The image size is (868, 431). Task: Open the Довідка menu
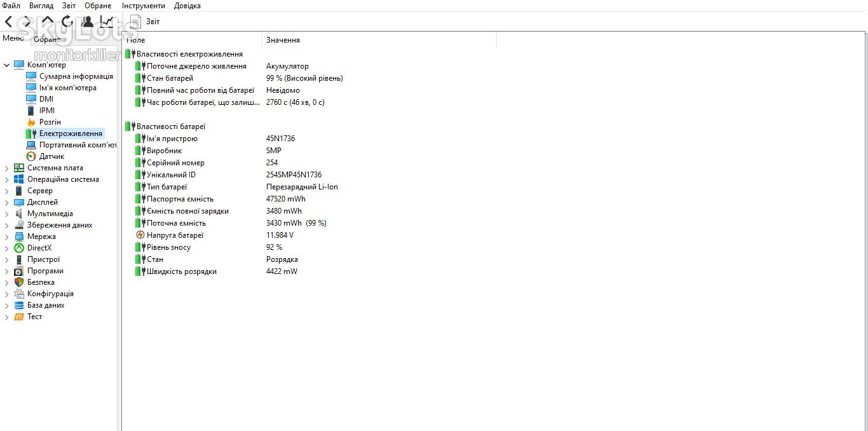pos(187,6)
